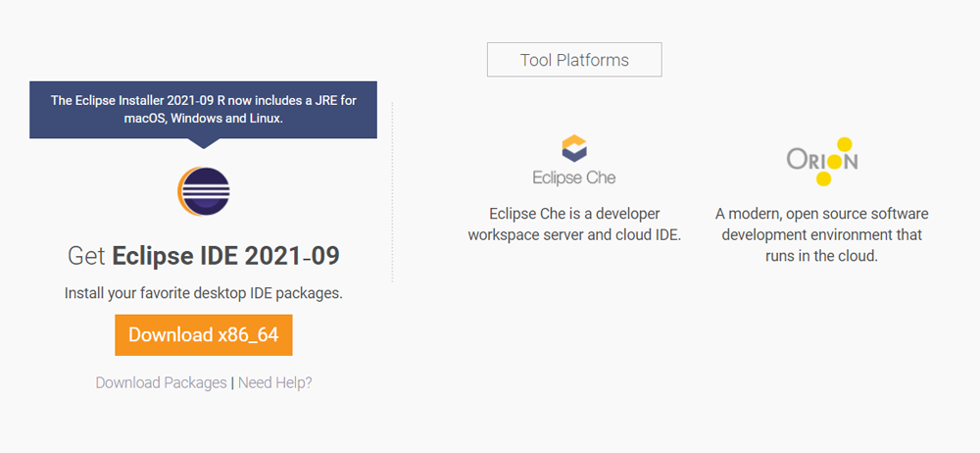Screen dimensions: 980x453
Task: Click the pipe separator between the bottom links
Action: click(x=232, y=382)
